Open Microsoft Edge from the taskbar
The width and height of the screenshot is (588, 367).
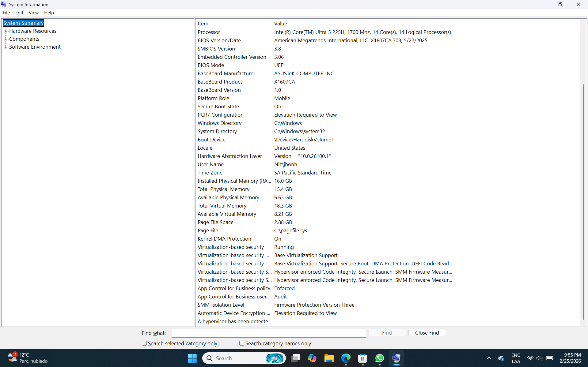point(346,358)
